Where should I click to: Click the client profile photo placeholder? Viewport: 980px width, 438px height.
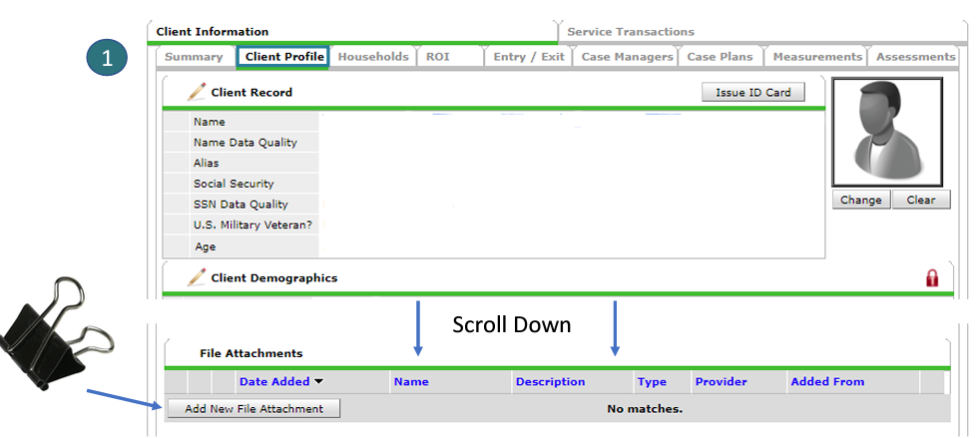(887, 132)
